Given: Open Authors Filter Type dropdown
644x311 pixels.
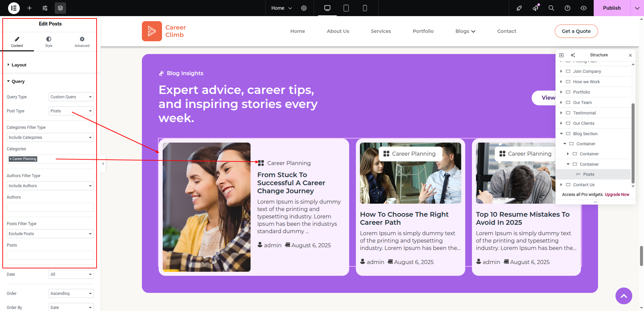Looking at the screenshot, I should pos(50,186).
